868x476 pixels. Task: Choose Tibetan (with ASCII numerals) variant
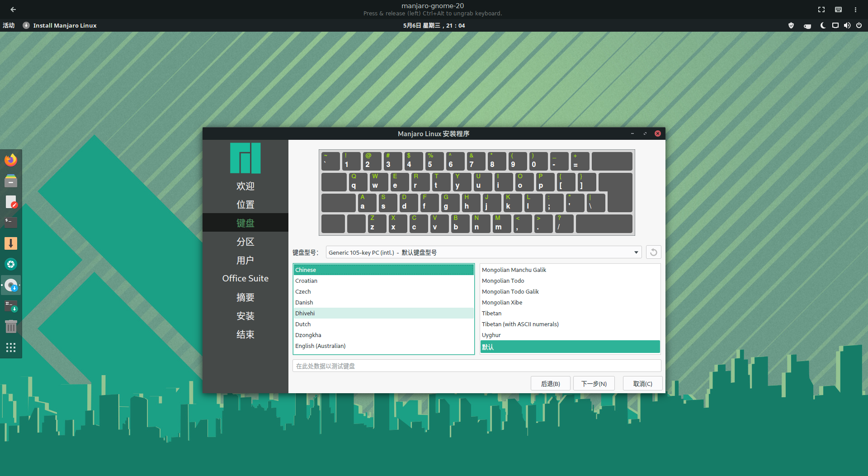coord(570,324)
